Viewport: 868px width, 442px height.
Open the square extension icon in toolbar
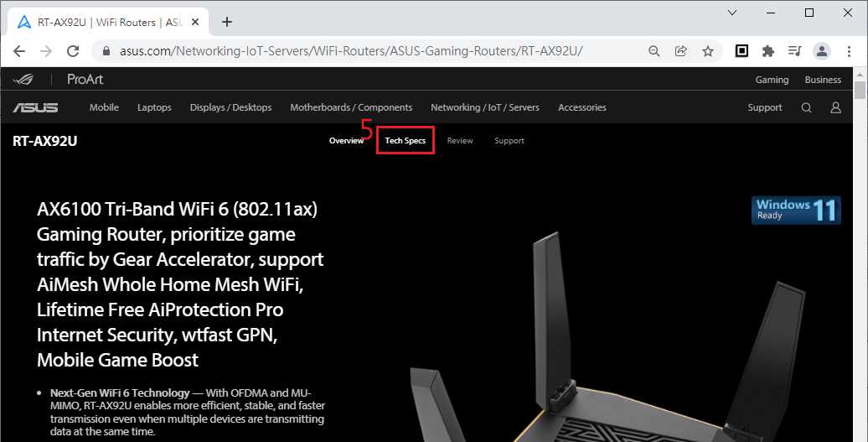(x=741, y=51)
